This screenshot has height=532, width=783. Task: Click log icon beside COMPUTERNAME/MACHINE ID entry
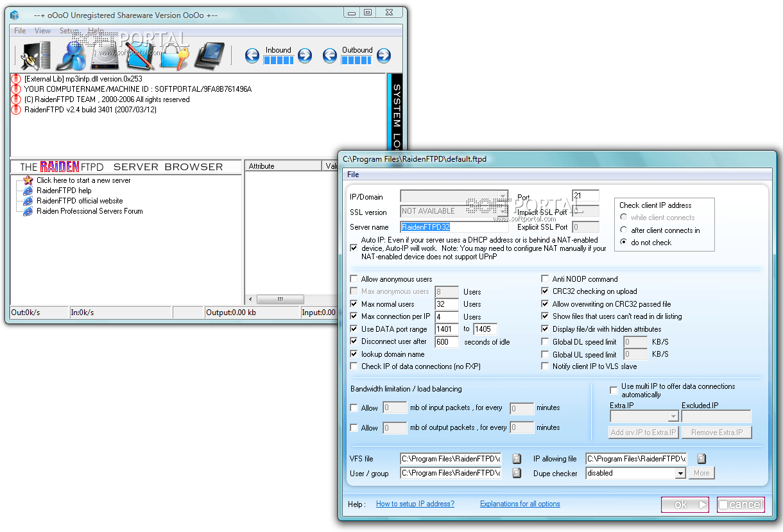17,89
